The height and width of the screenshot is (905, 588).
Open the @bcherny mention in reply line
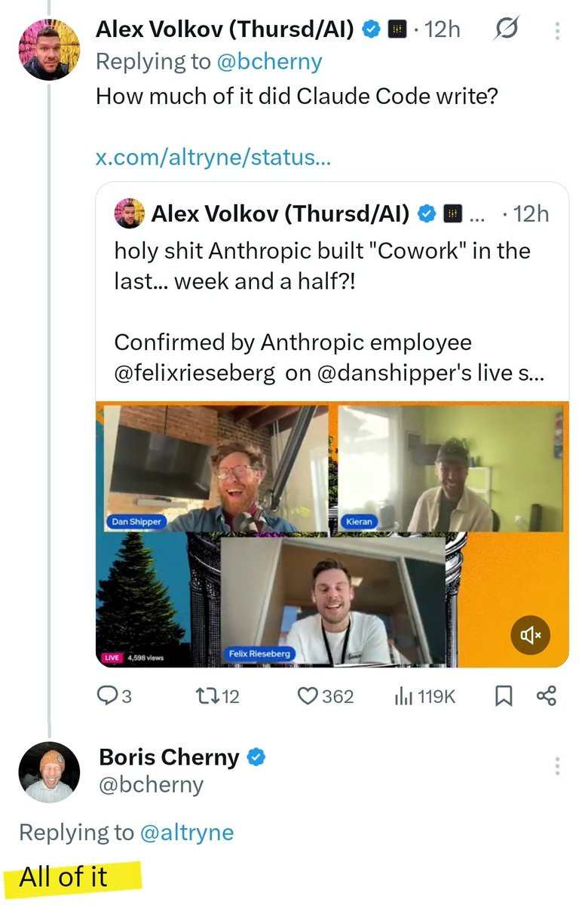[x=269, y=62]
